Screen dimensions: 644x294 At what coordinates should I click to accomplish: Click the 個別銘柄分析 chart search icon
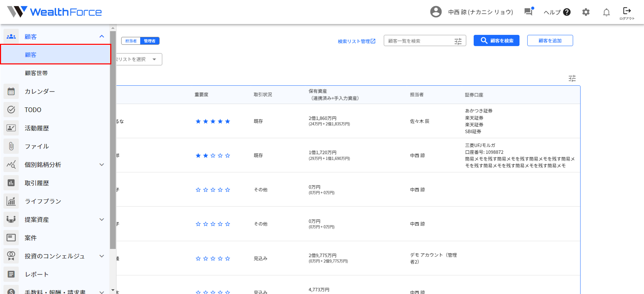[11, 165]
